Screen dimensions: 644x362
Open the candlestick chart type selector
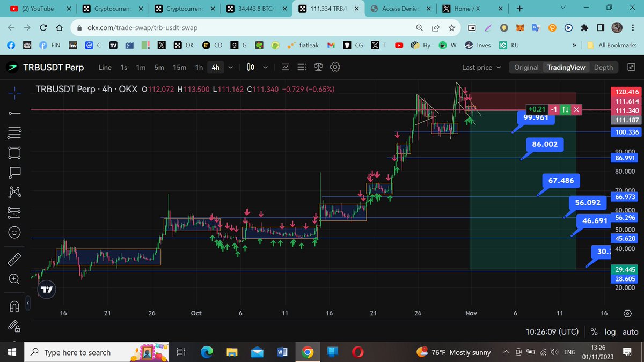point(250,67)
